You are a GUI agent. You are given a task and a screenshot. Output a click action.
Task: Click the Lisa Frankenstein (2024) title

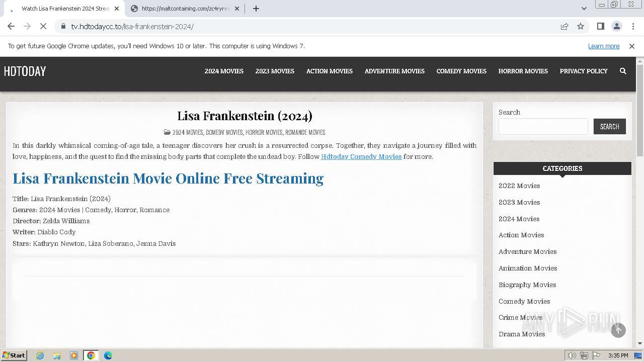click(245, 116)
